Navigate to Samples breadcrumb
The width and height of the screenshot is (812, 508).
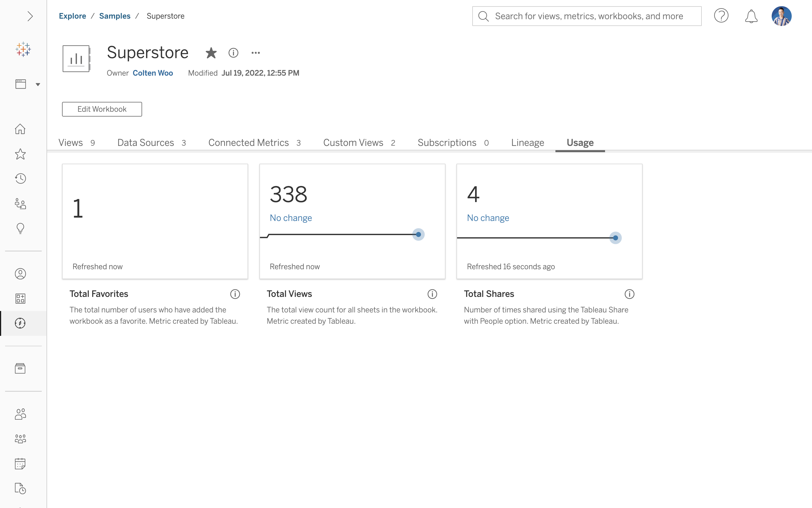pos(115,16)
